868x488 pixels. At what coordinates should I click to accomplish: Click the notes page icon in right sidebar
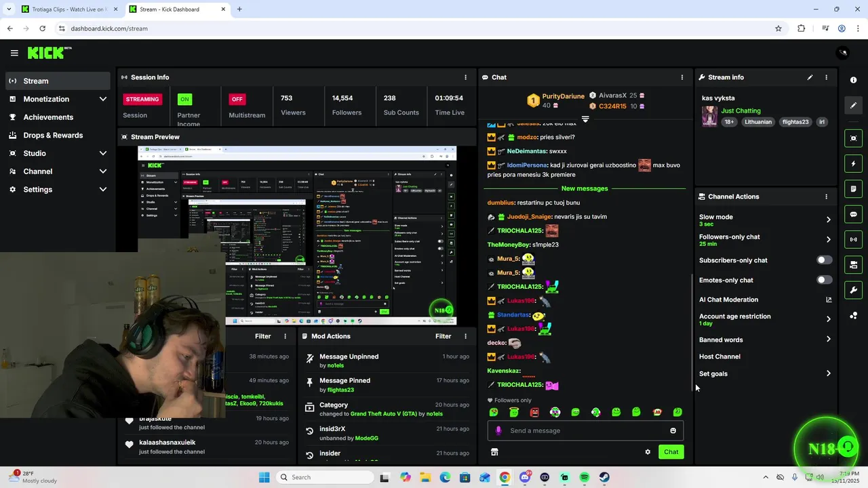[853, 188]
